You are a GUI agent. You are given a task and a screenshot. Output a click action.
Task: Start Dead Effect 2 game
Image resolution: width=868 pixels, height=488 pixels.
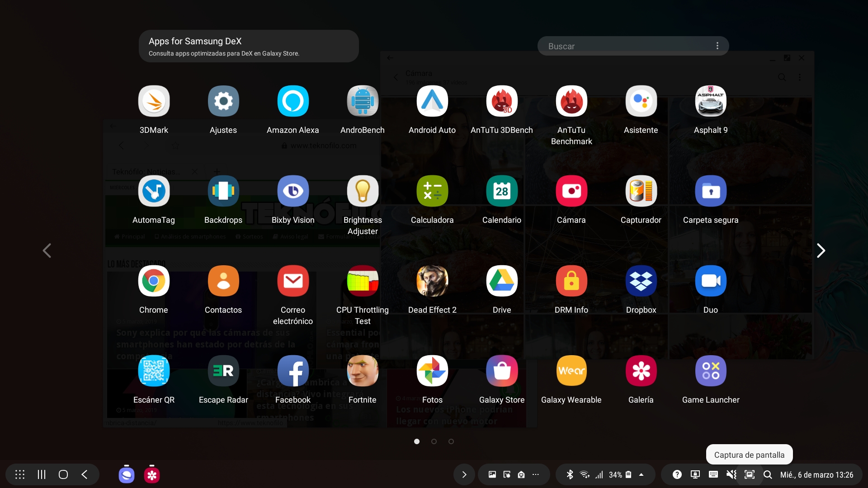point(432,281)
